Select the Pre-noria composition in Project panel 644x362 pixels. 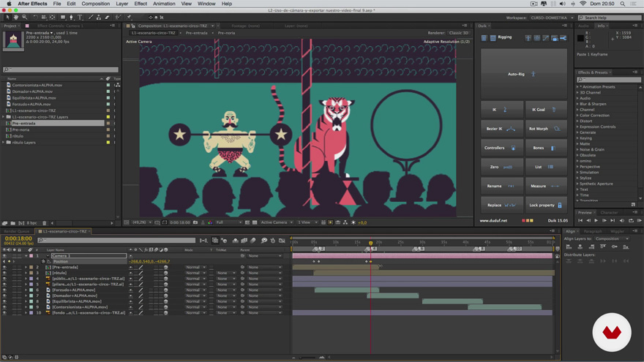20,129
